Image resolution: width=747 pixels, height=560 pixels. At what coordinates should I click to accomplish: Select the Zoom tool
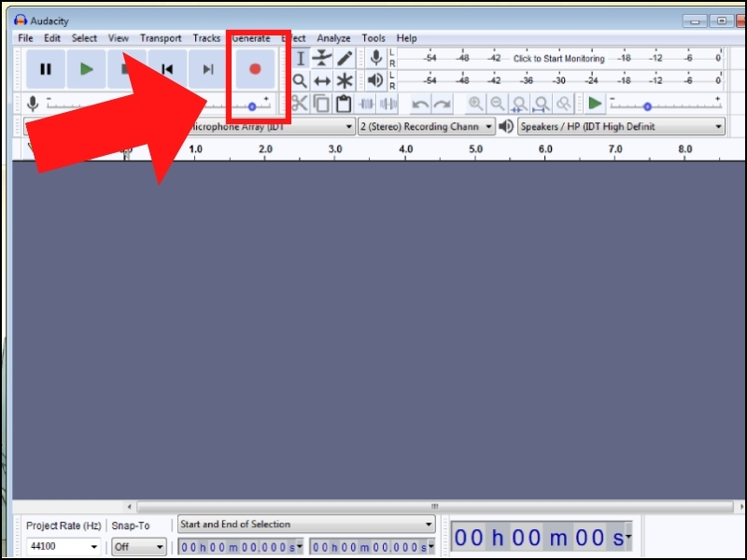[301, 80]
